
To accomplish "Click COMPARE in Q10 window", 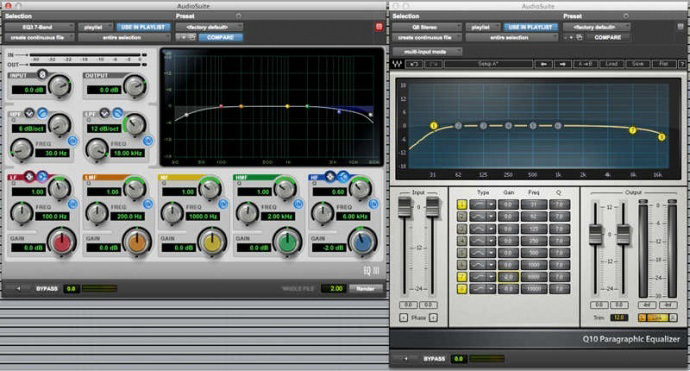I will click(608, 37).
